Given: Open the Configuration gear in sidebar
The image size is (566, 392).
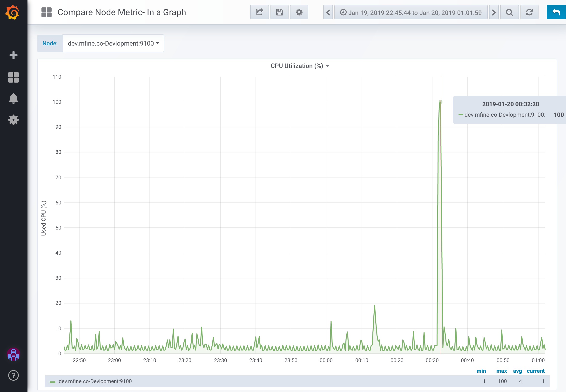Looking at the screenshot, I should click(x=13, y=120).
